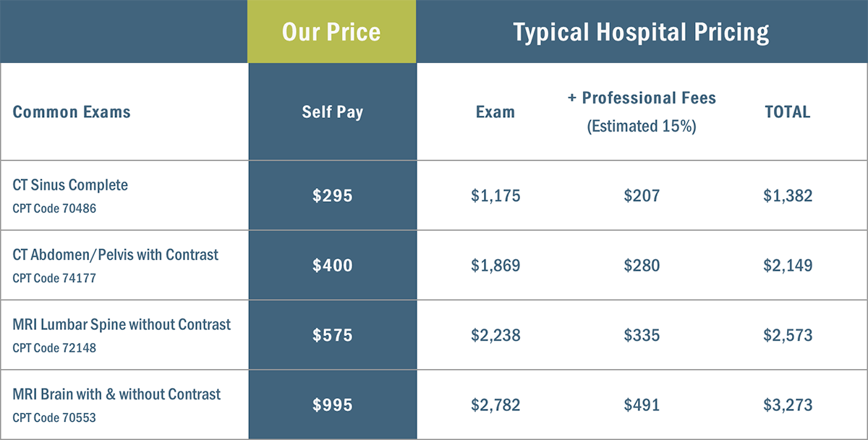Viewport: 868px width, 440px height.
Task: Click the $3,273 hospital total
Action: click(x=788, y=405)
